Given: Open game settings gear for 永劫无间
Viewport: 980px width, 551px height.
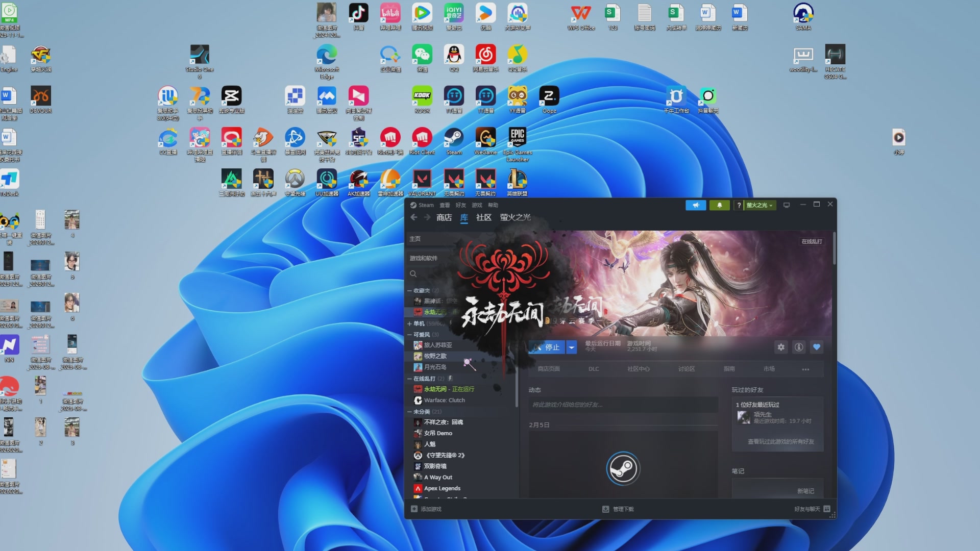Looking at the screenshot, I should (x=781, y=347).
